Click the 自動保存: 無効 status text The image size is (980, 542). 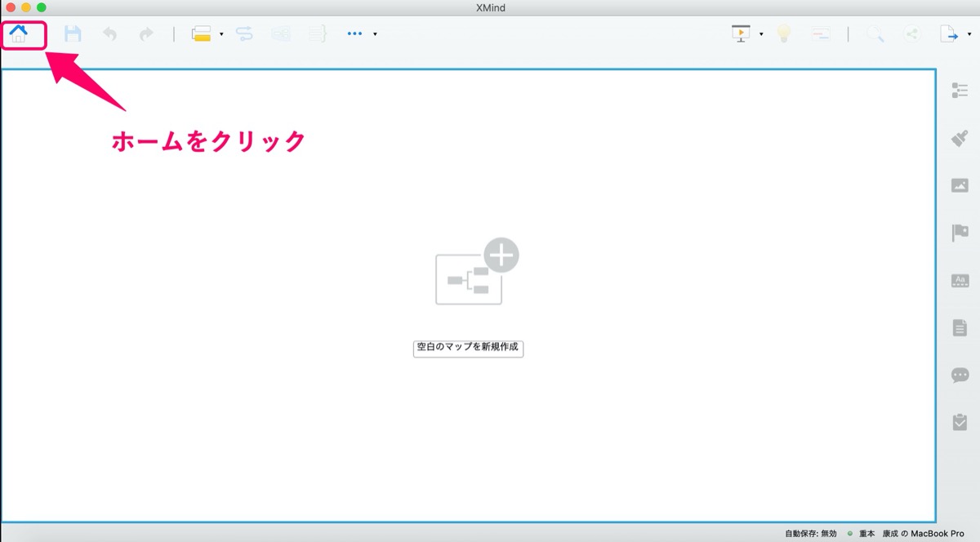coord(810,533)
